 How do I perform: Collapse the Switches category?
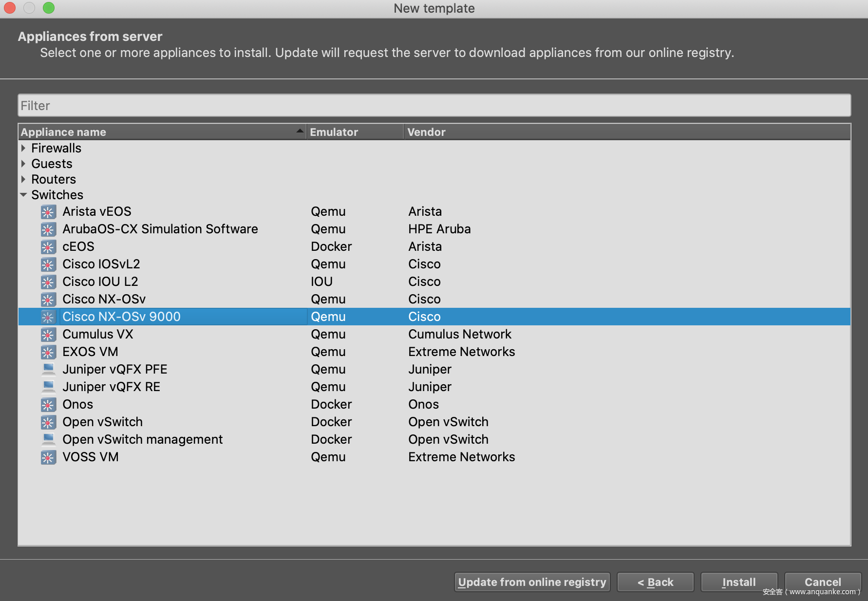click(x=23, y=195)
